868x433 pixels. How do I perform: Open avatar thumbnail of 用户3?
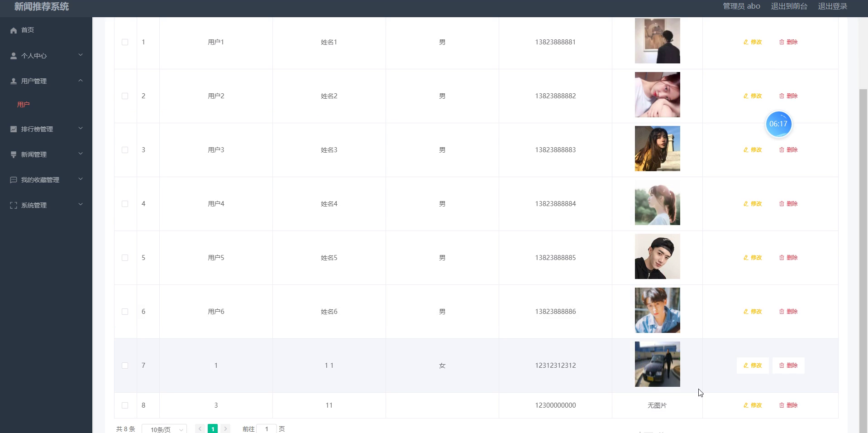(658, 149)
